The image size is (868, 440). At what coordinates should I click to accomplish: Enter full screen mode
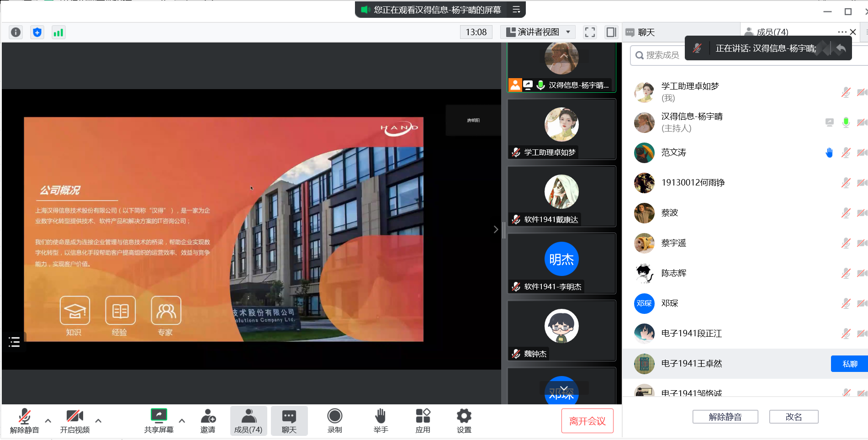point(590,32)
